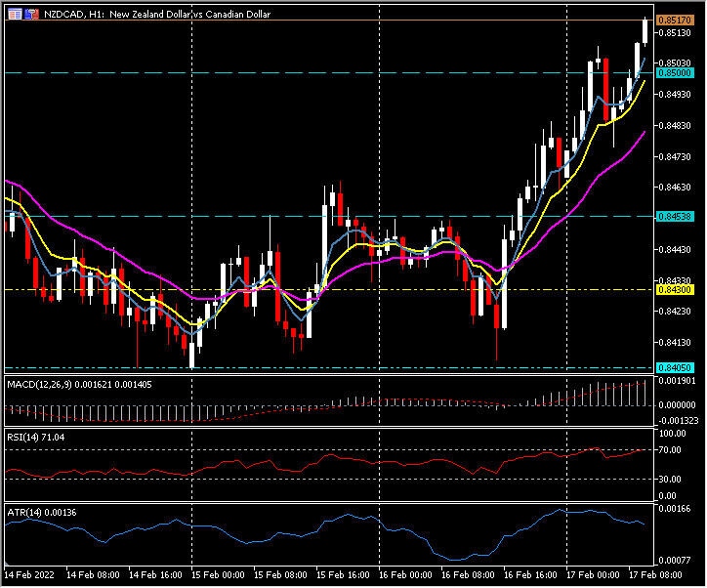Select the ATR(14) 0.00136 indicator label
707x588 pixels.
41,513
